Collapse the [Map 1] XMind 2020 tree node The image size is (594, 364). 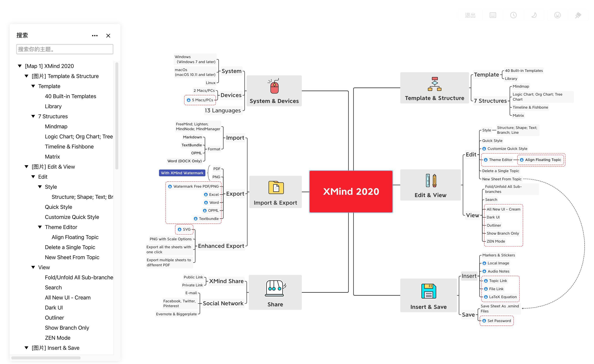20,66
